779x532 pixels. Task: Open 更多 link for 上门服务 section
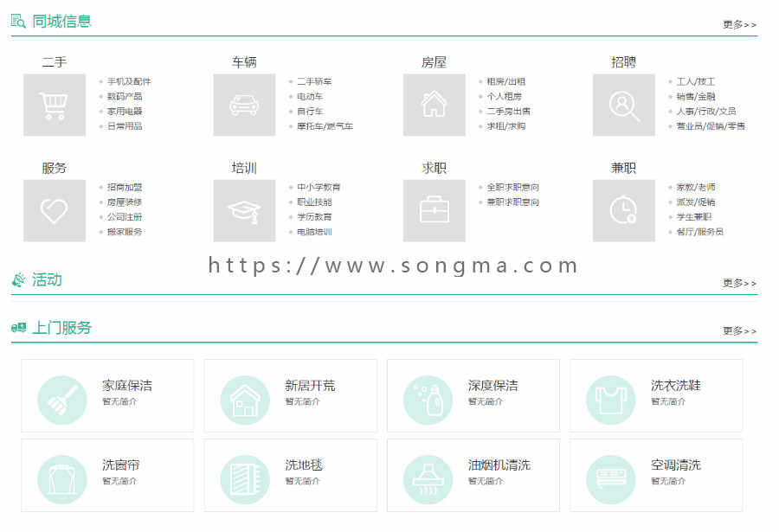pyautogui.click(x=739, y=330)
